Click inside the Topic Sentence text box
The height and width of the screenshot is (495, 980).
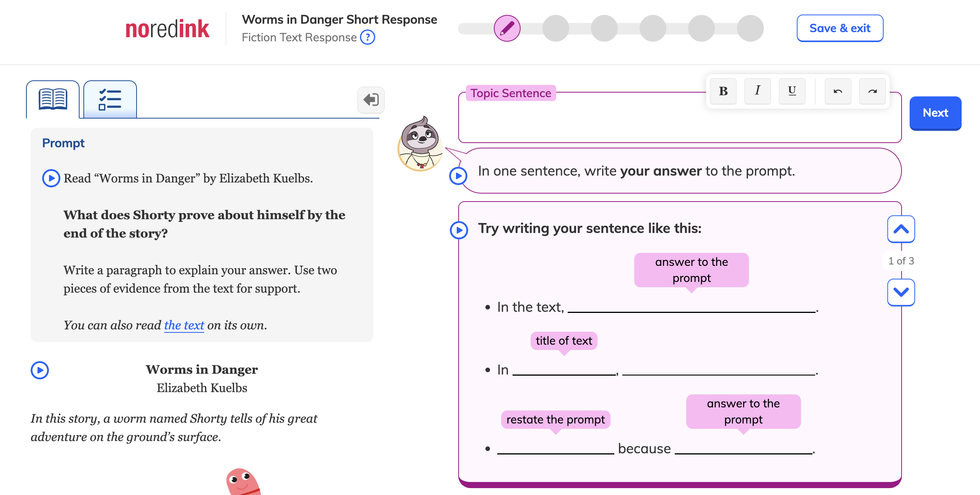[x=680, y=120]
